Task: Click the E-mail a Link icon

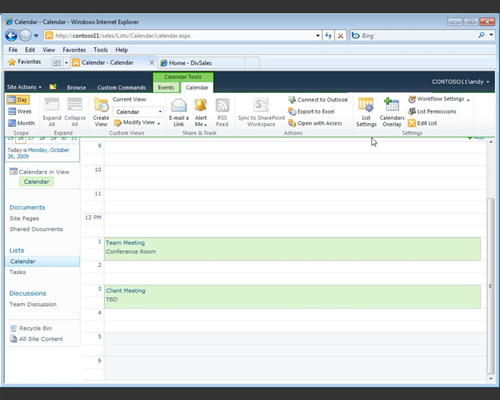Action: (x=179, y=105)
